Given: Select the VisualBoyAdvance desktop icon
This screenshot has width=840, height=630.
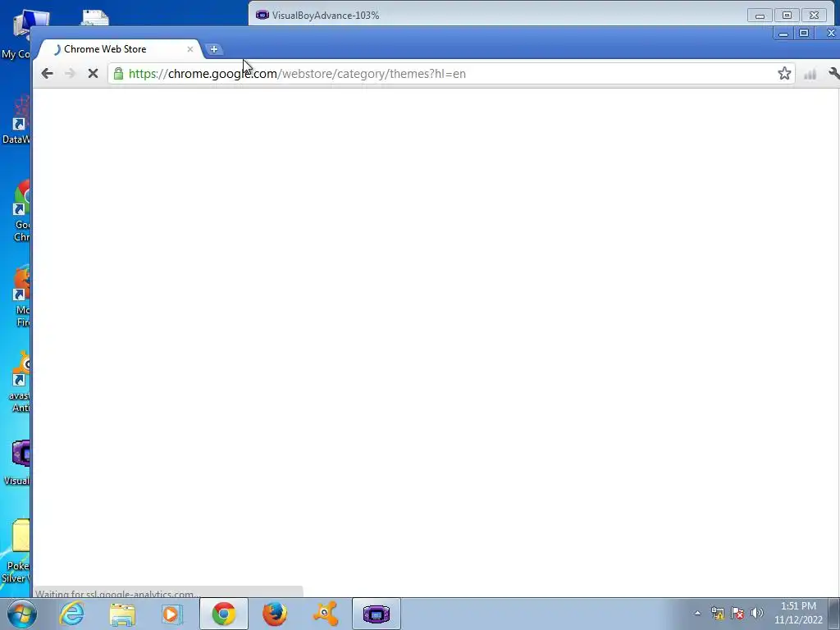Looking at the screenshot, I should click(16, 463).
